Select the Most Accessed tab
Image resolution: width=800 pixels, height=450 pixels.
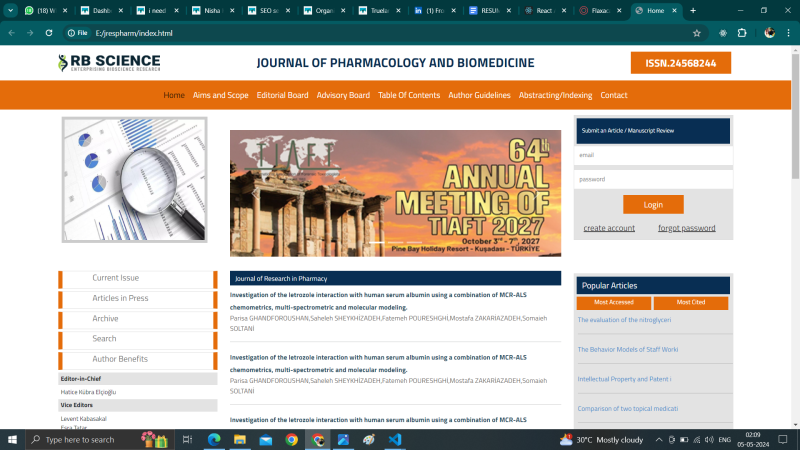[613, 302]
